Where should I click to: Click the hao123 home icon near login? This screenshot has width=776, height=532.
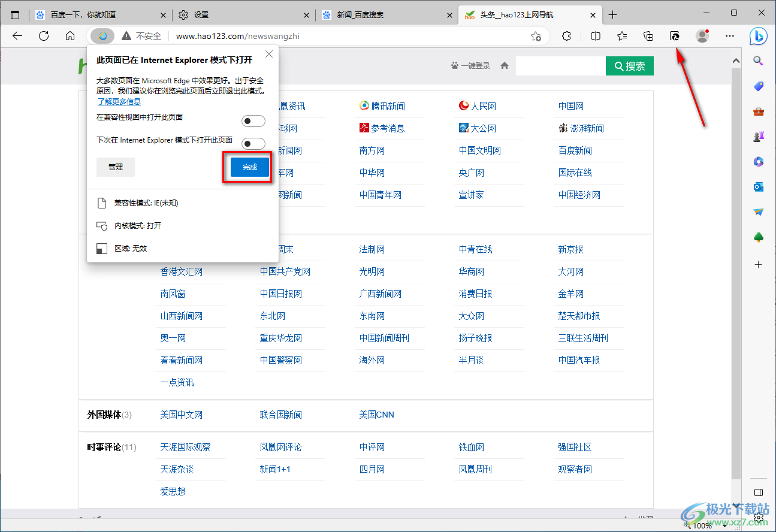click(x=505, y=66)
